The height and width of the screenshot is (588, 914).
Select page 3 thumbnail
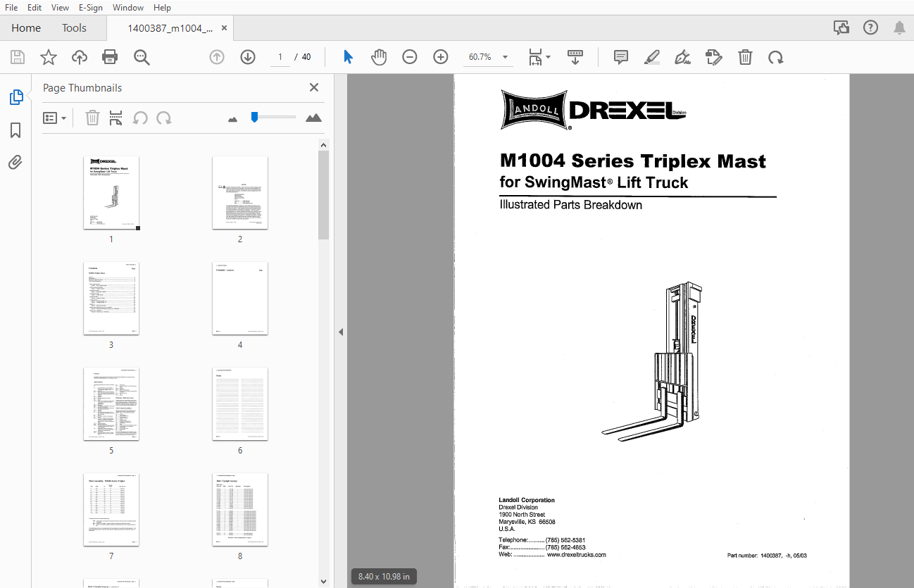111,299
